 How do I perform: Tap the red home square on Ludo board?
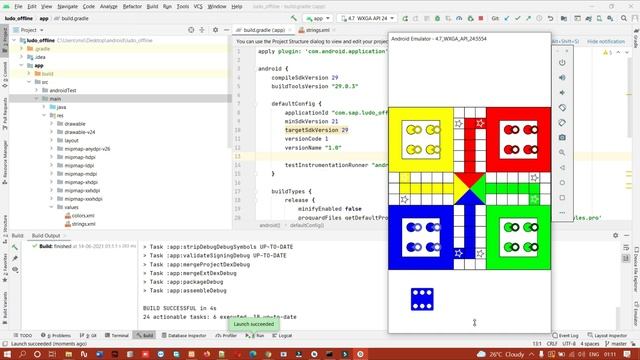point(518,140)
